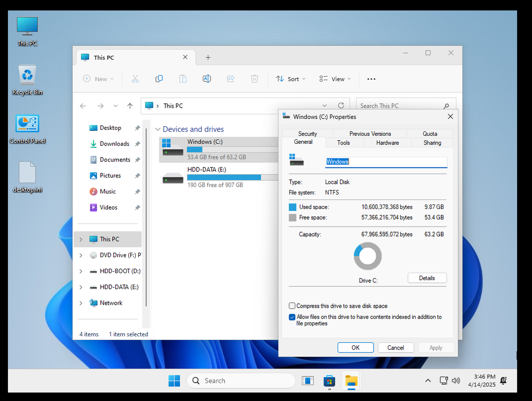Viewport: 532px width, 401px height.
Task: Go forward with the right arrow
Action: [x=100, y=106]
